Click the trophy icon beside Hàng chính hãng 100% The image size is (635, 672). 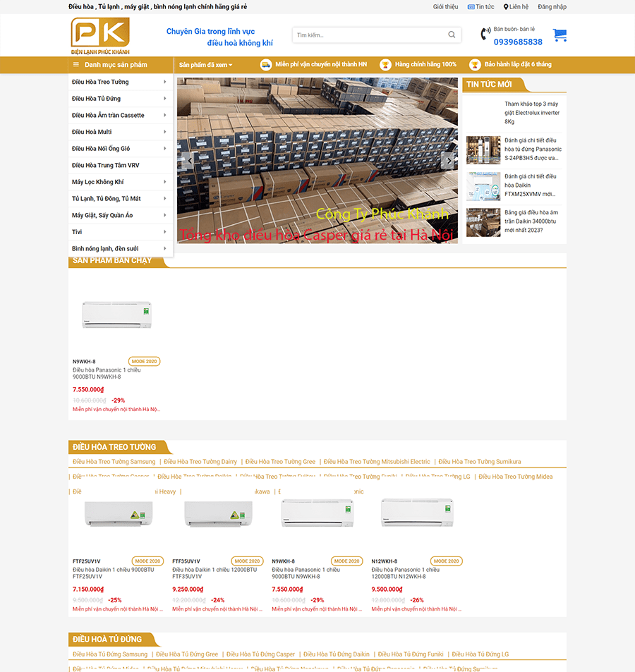385,65
